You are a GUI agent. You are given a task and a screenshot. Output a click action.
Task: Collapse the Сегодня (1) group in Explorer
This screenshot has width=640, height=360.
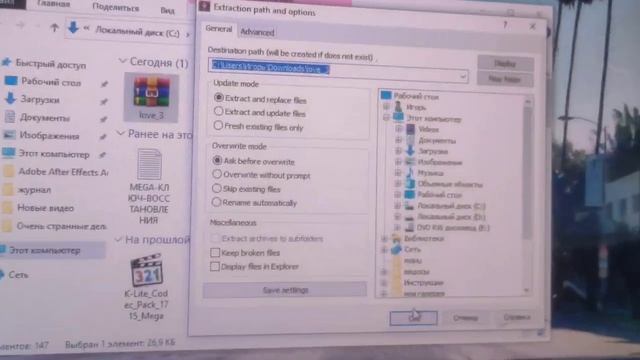click(122, 61)
